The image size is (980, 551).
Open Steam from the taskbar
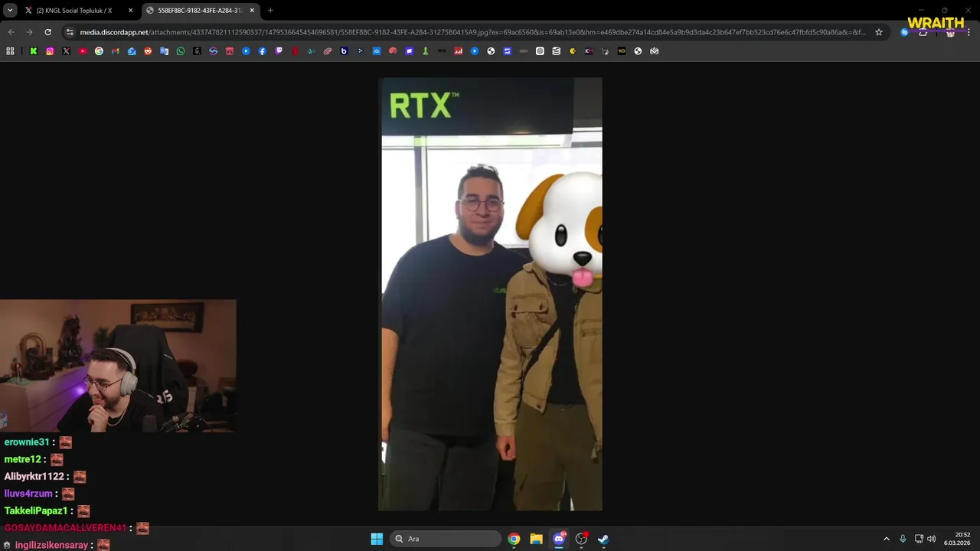[603, 539]
